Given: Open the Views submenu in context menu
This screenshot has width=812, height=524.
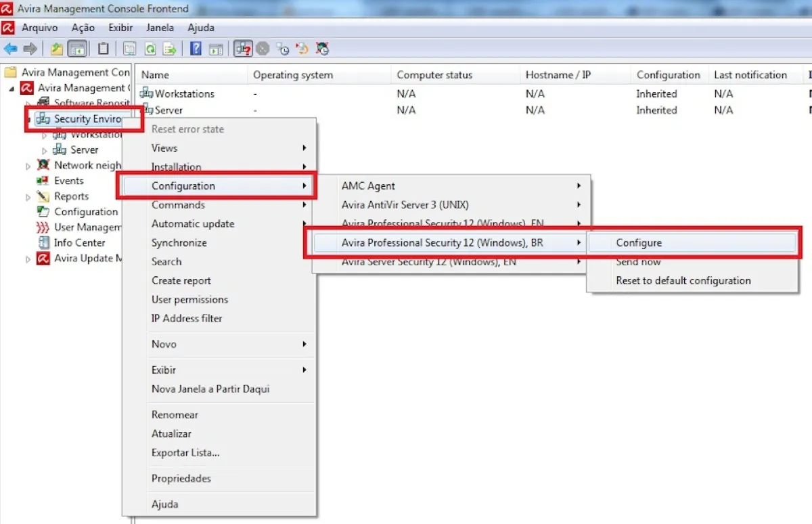Looking at the screenshot, I should (x=220, y=148).
